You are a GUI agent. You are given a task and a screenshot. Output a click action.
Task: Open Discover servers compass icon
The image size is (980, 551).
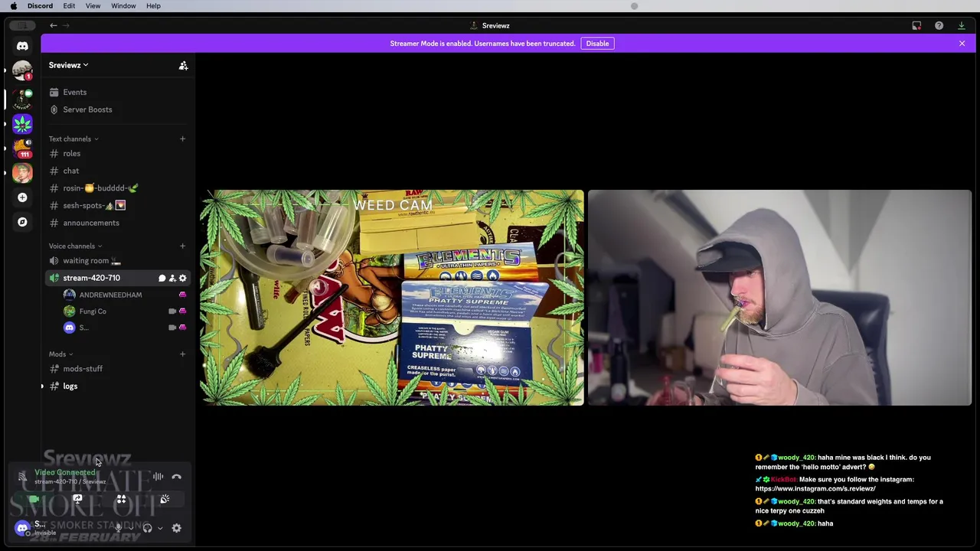[22, 222]
